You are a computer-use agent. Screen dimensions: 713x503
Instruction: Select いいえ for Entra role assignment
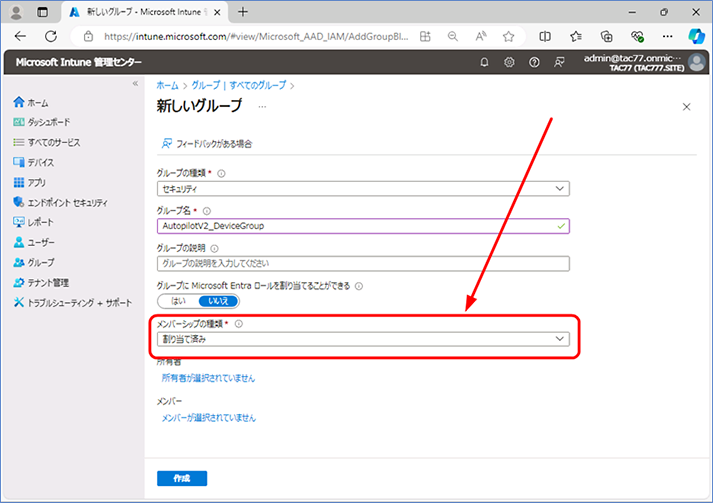[218, 301]
